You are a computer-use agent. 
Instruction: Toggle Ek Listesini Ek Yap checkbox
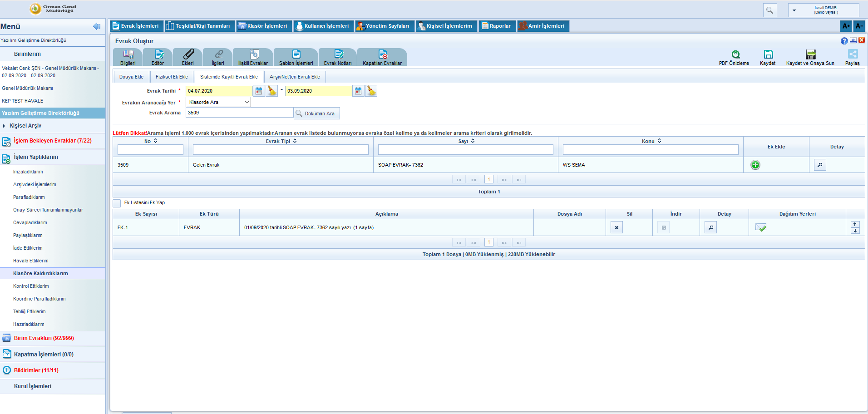point(117,203)
